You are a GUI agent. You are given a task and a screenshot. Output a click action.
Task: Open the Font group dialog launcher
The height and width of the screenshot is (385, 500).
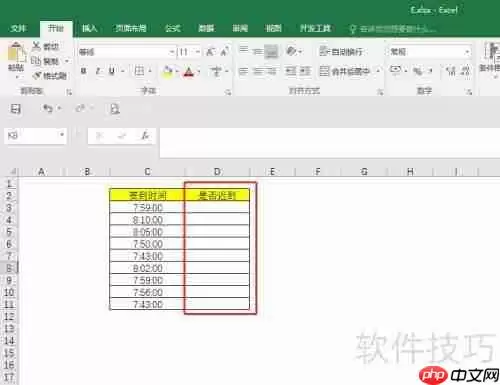coord(228,92)
